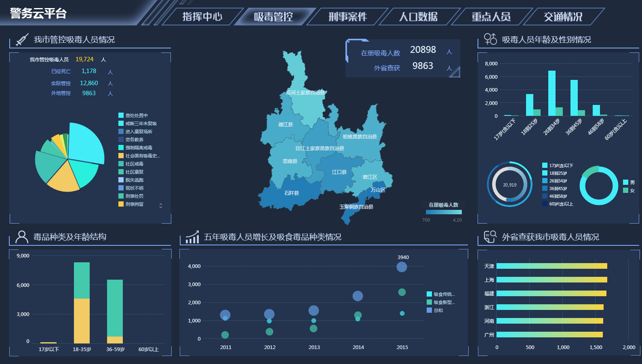Image resolution: width=642 pixels, height=364 pixels.
Task: Click the 警务云平台 title
Action: (38, 13)
